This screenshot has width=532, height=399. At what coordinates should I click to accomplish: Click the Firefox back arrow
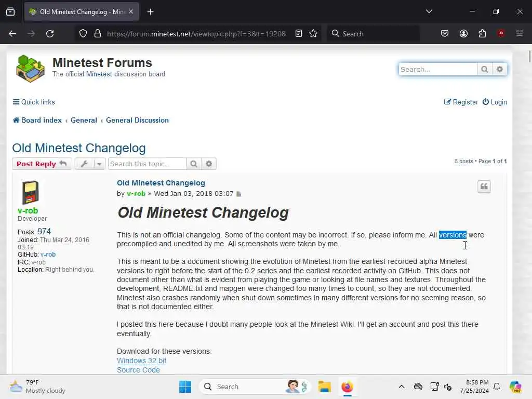tap(12, 34)
